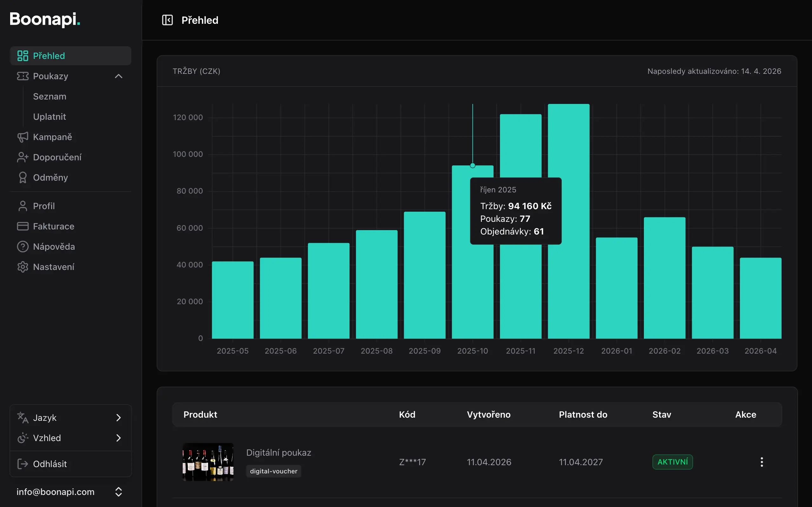This screenshot has height=507, width=812.
Task: Go to Uplatnit voucher page
Action: pyautogui.click(x=50, y=117)
